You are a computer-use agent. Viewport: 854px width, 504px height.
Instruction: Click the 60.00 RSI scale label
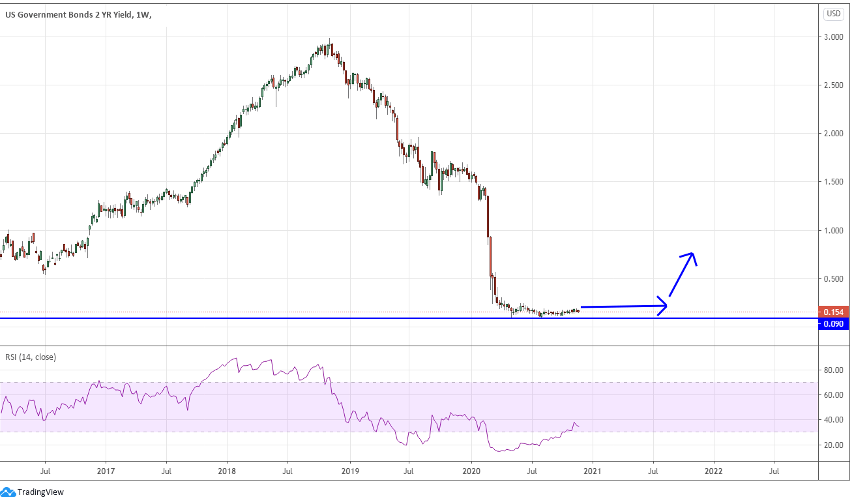pyautogui.click(x=834, y=394)
